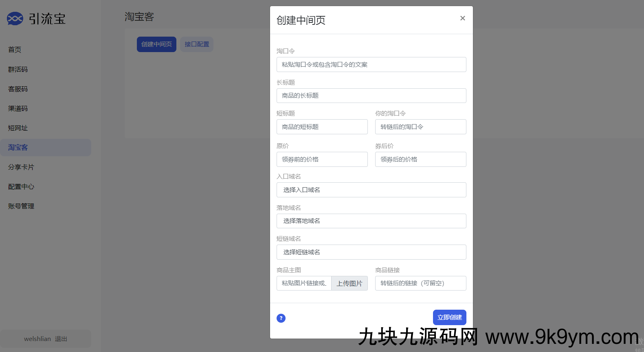
Task: Click the 引流宝 logo icon
Action: point(15,19)
